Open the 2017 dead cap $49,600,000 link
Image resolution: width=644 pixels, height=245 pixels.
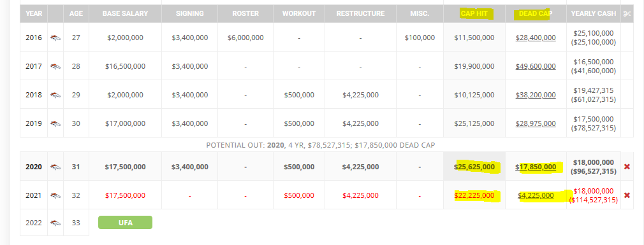pyautogui.click(x=536, y=66)
